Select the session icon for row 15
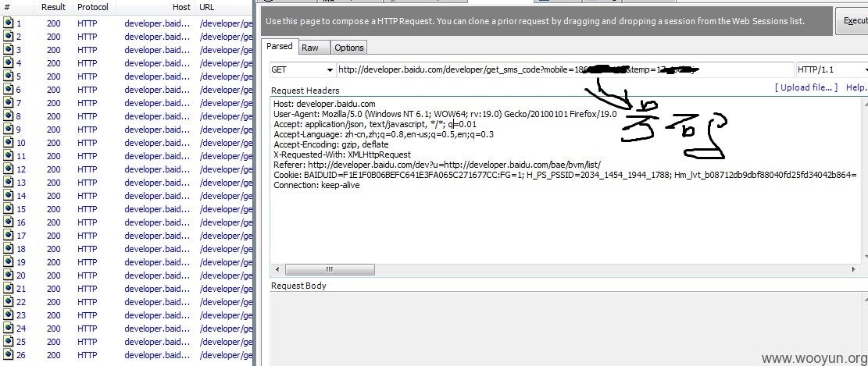The image size is (868, 366). tap(9, 209)
